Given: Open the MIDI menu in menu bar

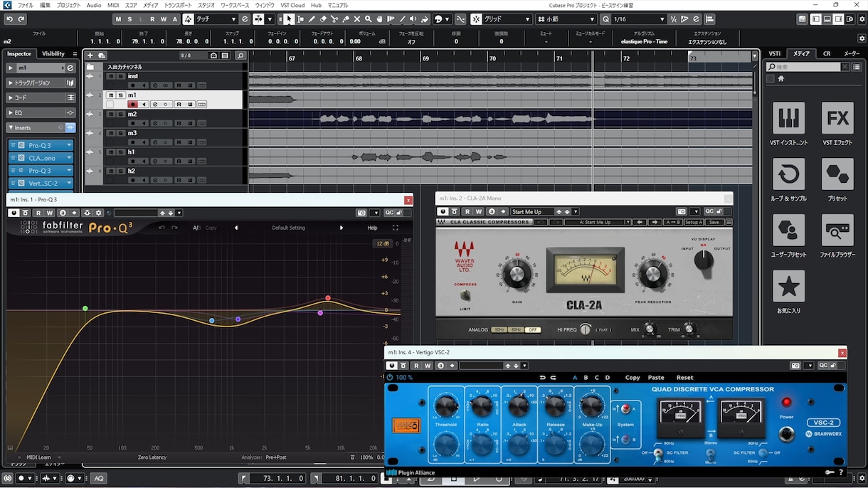Looking at the screenshot, I should 113,5.
